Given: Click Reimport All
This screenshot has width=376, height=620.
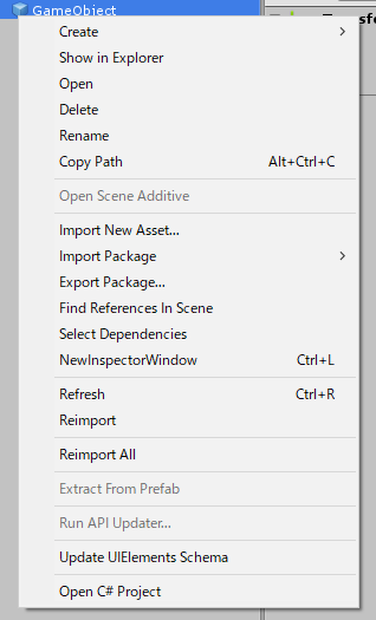Looking at the screenshot, I should pos(205,455).
